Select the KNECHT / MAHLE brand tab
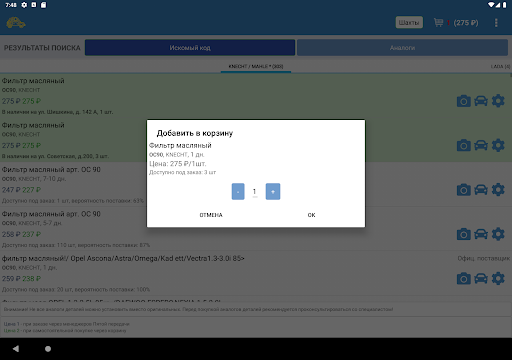This screenshot has width=512, height=360. coord(256,66)
